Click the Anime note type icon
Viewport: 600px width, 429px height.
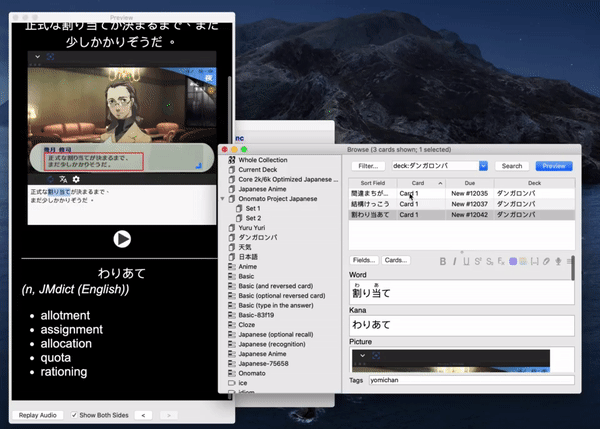coord(232,266)
